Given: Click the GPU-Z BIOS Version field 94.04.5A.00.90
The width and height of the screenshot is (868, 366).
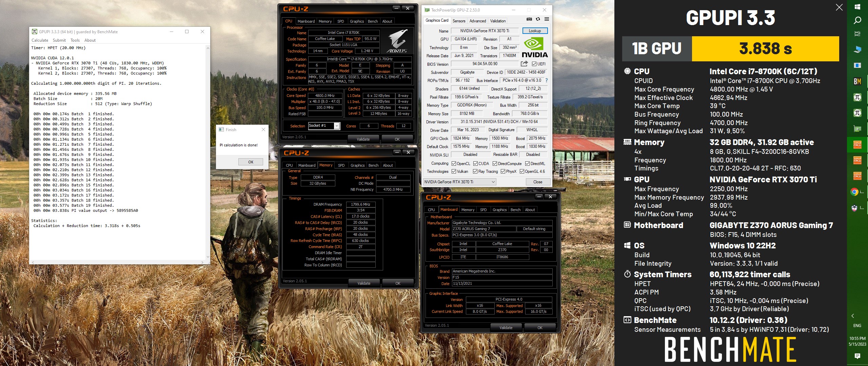Looking at the screenshot, I should tap(485, 64).
